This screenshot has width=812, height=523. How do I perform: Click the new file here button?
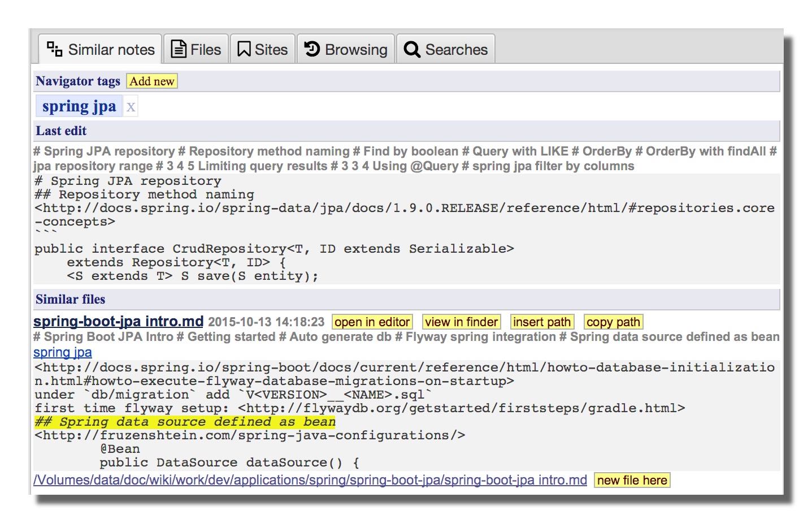pyautogui.click(x=632, y=480)
